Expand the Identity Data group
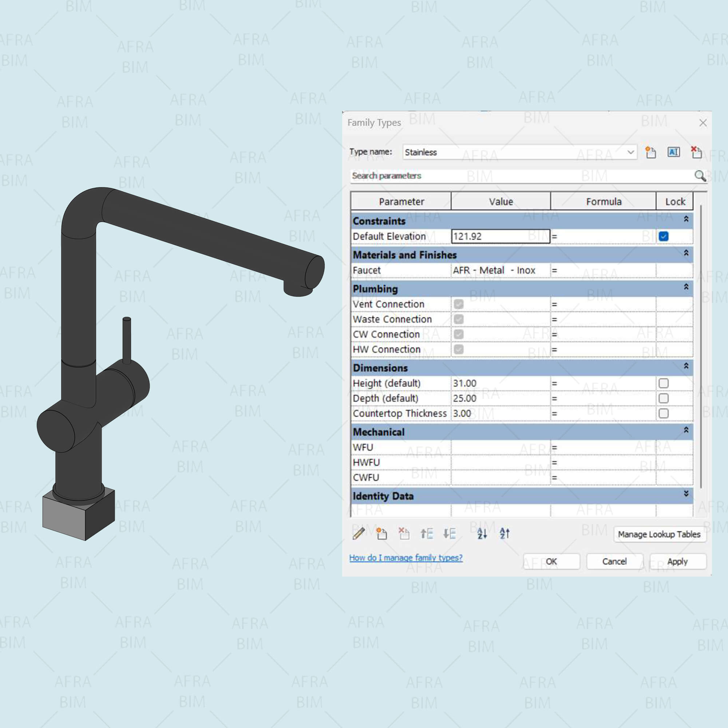Image resolution: width=728 pixels, height=728 pixels. point(686,494)
